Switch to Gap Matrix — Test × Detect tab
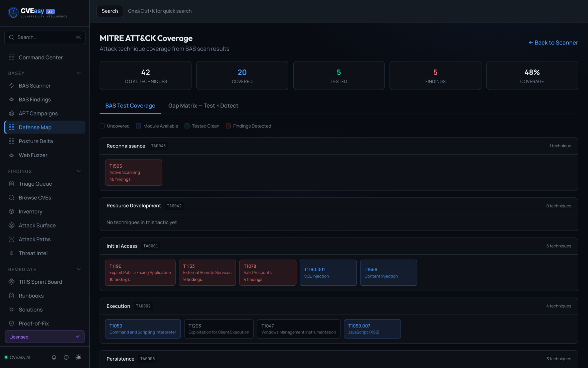 click(203, 106)
